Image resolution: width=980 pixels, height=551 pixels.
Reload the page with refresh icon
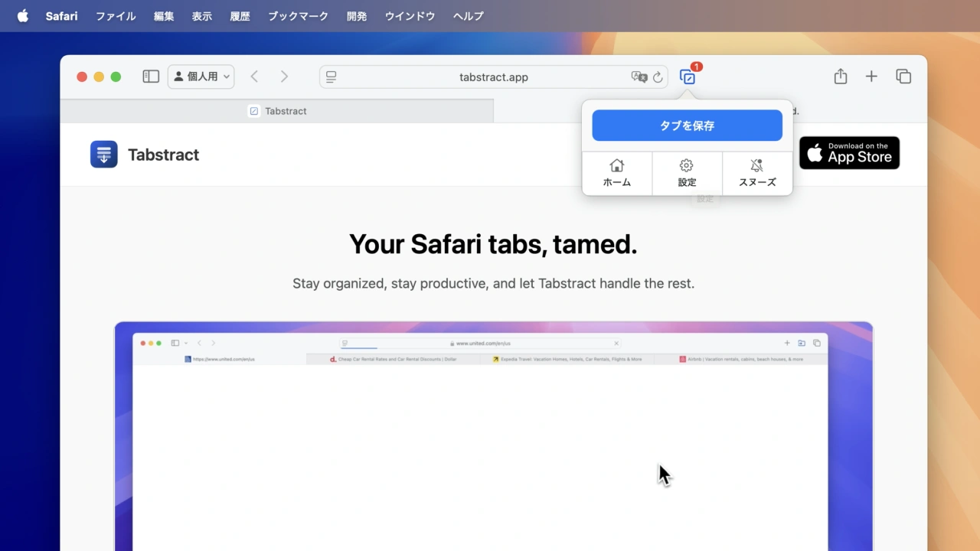(658, 77)
